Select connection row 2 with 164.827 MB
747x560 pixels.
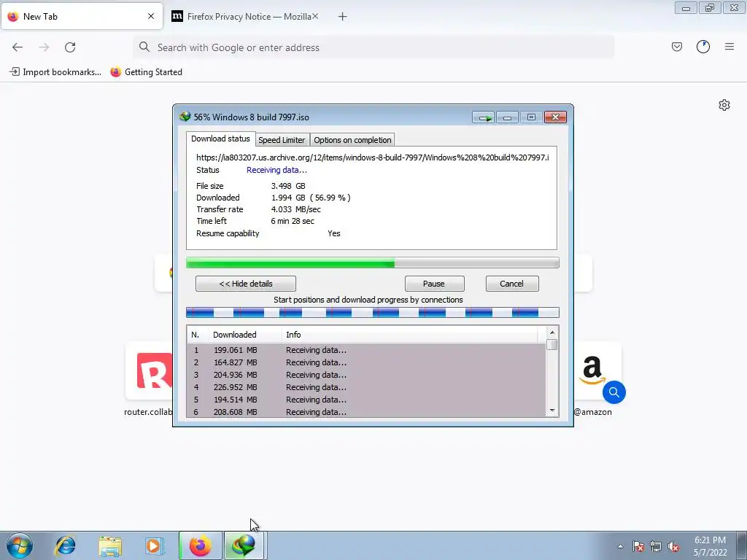point(366,362)
